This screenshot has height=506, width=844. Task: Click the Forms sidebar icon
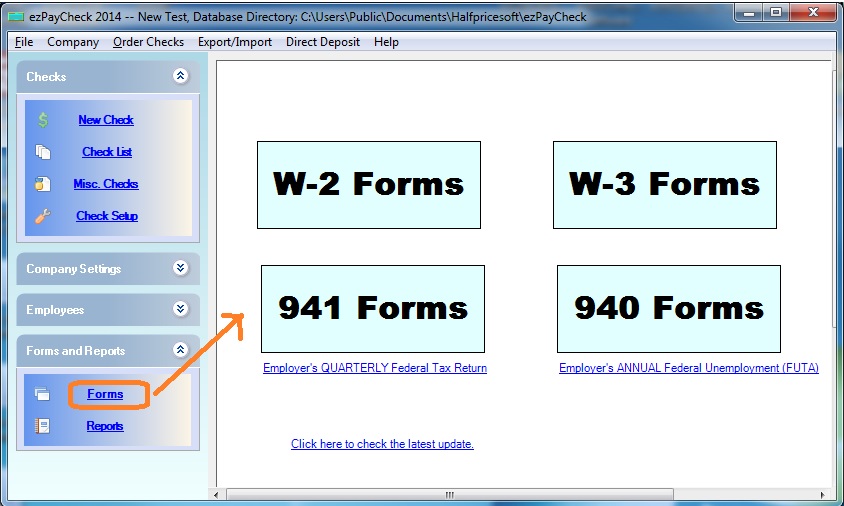click(x=43, y=394)
